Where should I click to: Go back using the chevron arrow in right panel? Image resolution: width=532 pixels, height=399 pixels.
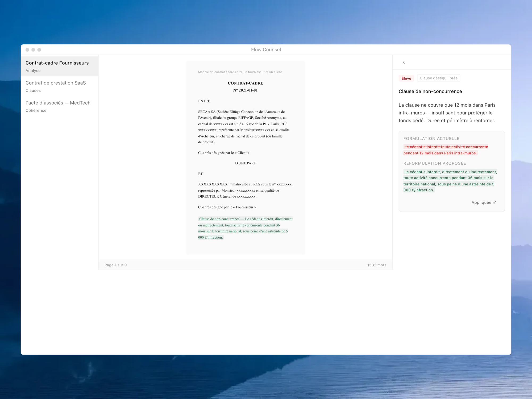[404, 62]
